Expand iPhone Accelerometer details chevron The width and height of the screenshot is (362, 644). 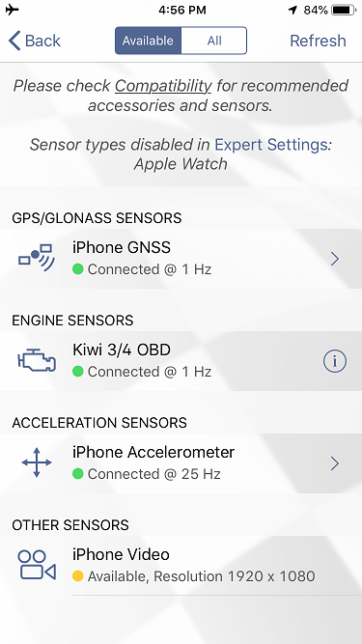335,463
